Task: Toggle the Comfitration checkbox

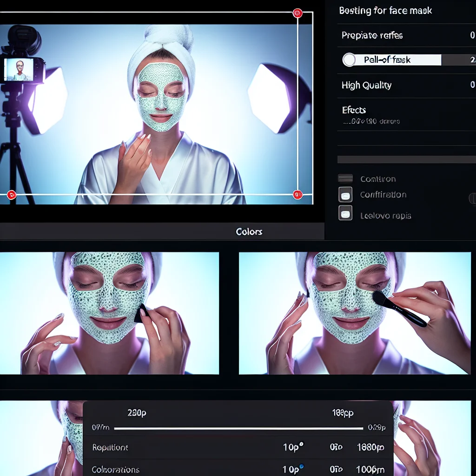Action: pos(345,195)
